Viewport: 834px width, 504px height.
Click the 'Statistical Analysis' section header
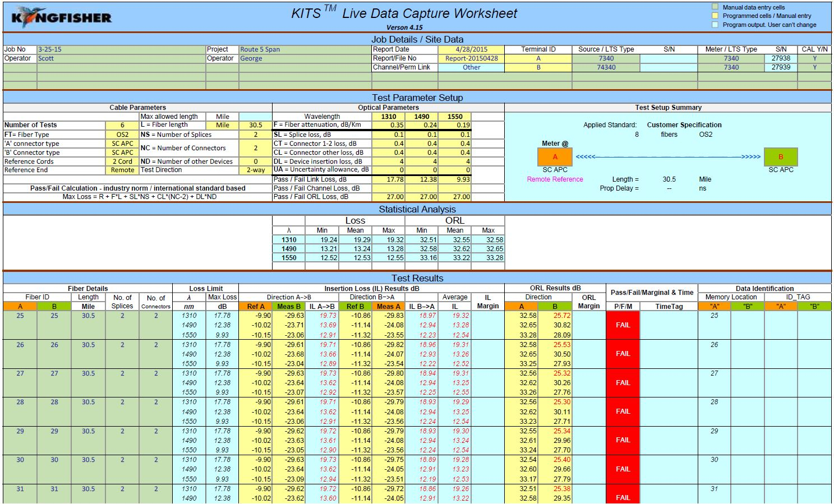tap(417, 209)
